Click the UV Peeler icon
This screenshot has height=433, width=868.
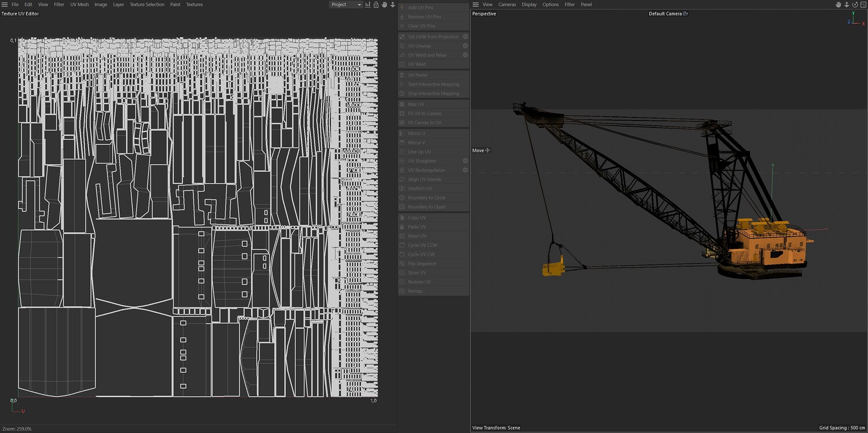pos(402,75)
